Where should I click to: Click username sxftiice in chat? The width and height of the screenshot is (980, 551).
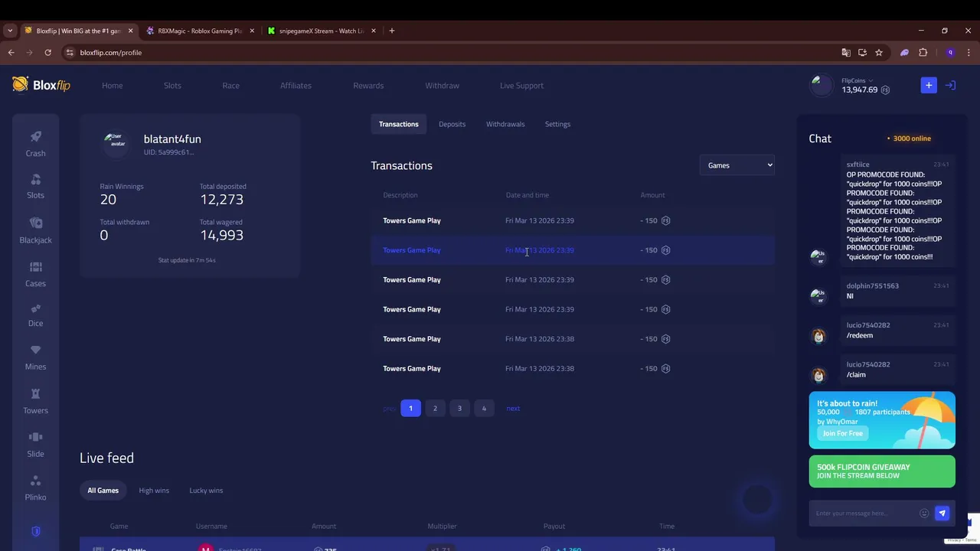click(857, 165)
